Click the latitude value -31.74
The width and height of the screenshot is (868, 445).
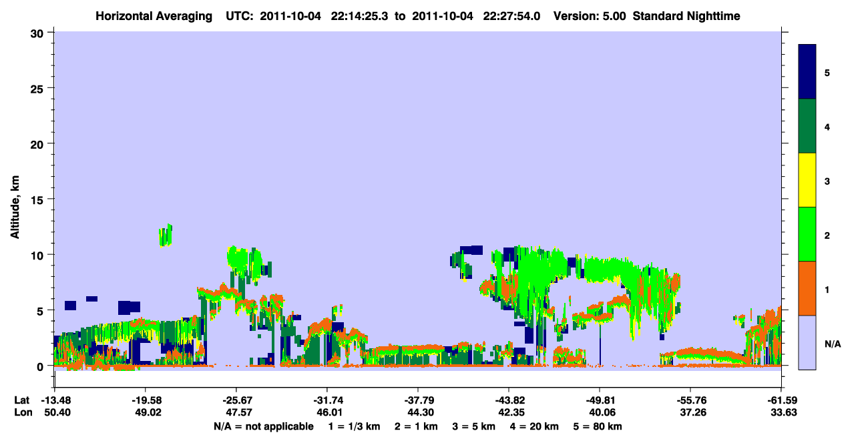(327, 400)
